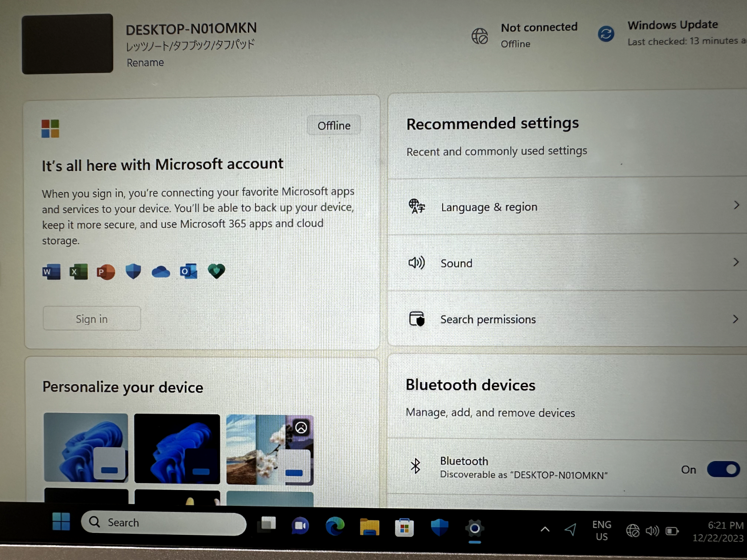Click the Windows Update refresh icon
The image size is (747, 560).
606,34
